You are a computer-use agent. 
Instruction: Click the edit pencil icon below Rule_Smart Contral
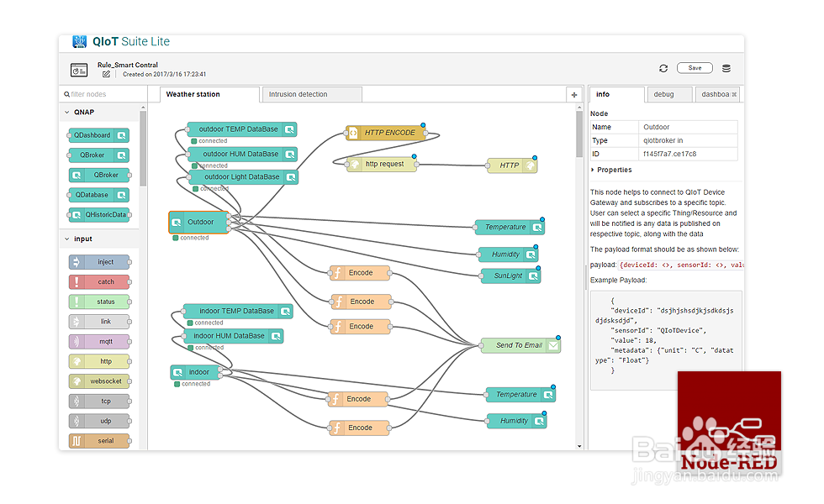click(x=106, y=74)
